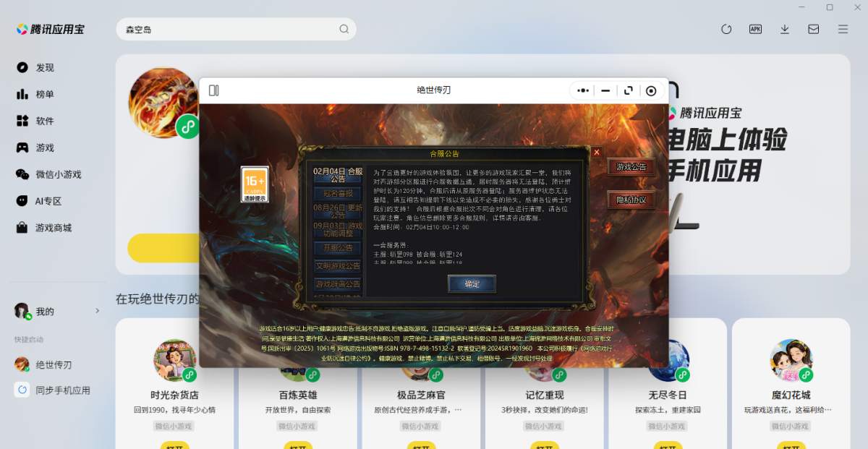The height and width of the screenshot is (449, 868).
Task: Open the three-dot more options in game window
Action: click(583, 90)
